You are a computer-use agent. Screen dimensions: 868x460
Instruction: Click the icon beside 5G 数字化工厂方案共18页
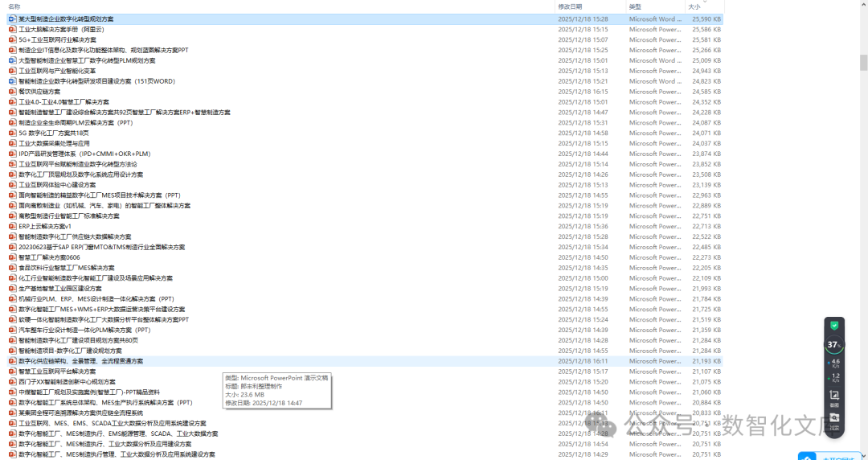pos(13,133)
